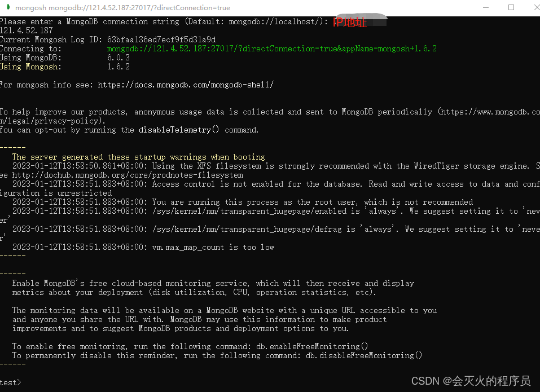Click the transparent_hugepage/enabled warning line
The width and height of the screenshot is (540, 392).
coord(270,215)
